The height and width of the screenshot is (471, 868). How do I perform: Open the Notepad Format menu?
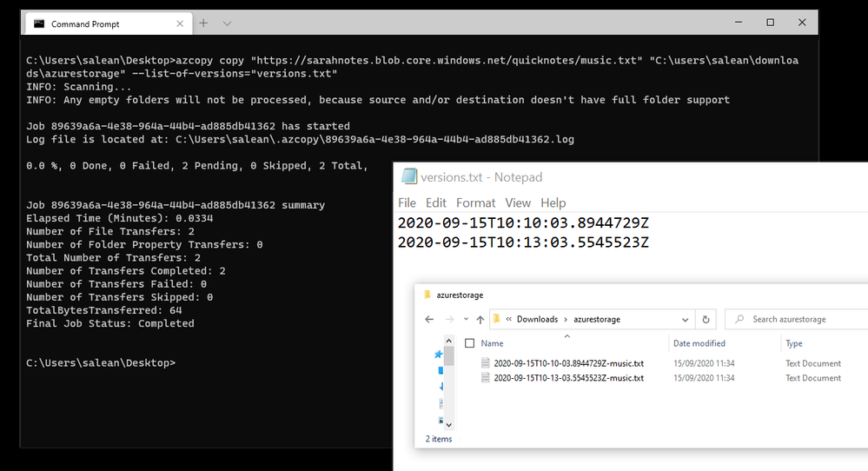475,203
